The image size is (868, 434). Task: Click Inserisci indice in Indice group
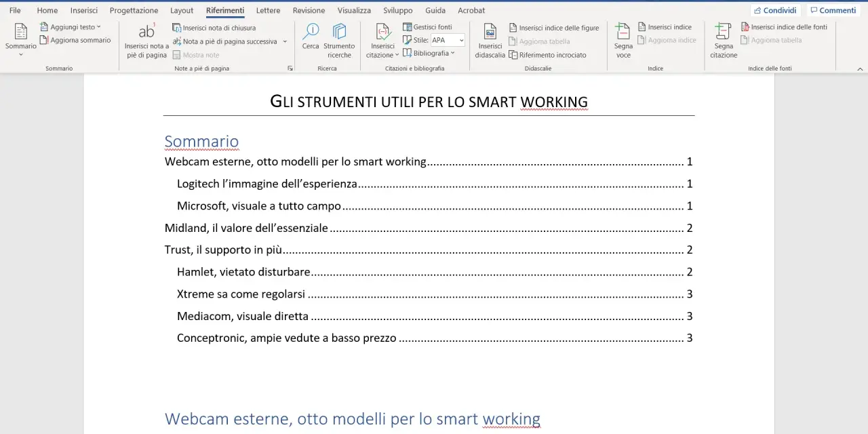[x=665, y=27]
